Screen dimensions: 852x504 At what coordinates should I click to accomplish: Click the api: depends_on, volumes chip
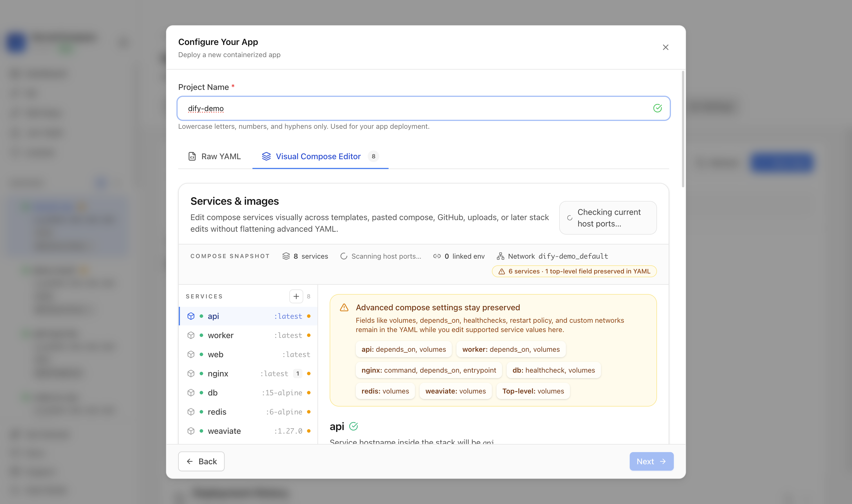pos(403,349)
